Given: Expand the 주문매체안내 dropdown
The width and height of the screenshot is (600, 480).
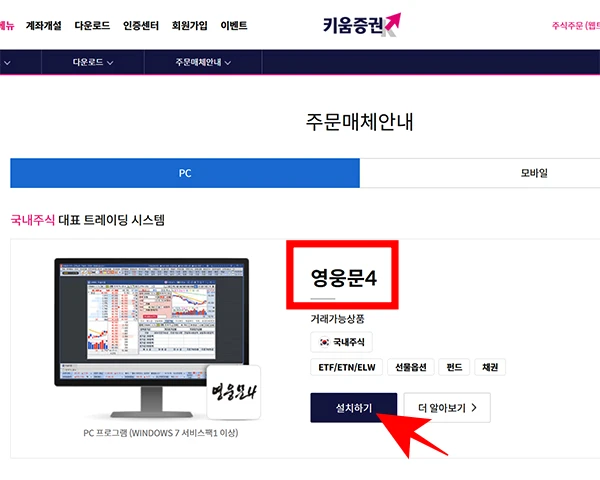Looking at the screenshot, I should (203, 62).
